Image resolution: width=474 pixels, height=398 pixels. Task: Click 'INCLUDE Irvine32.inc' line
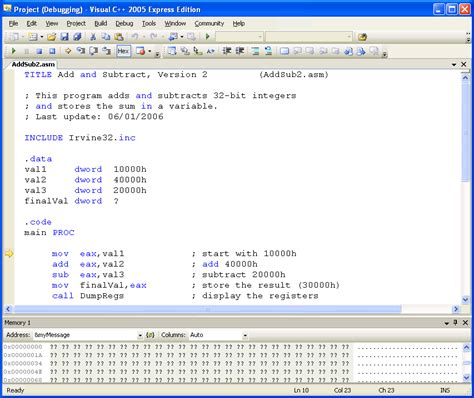[x=80, y=138]
